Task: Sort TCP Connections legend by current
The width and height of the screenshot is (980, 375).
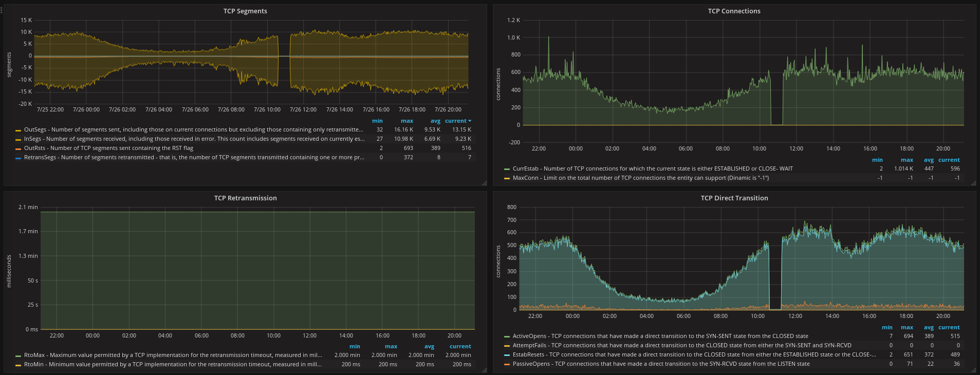Action: click(x=949, y=160)
